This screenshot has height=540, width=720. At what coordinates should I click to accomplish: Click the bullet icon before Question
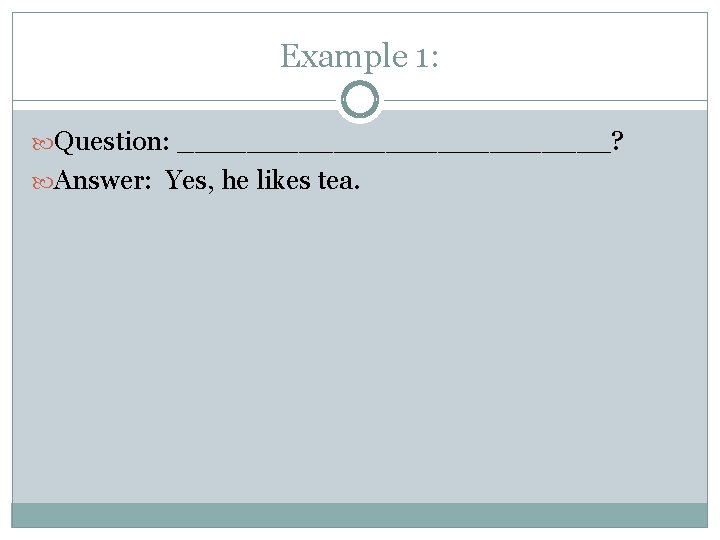[x=44, y=142]
